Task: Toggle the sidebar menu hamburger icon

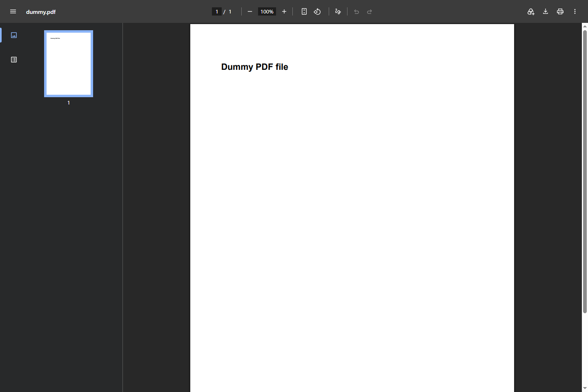Action: (x=13, y=11)
